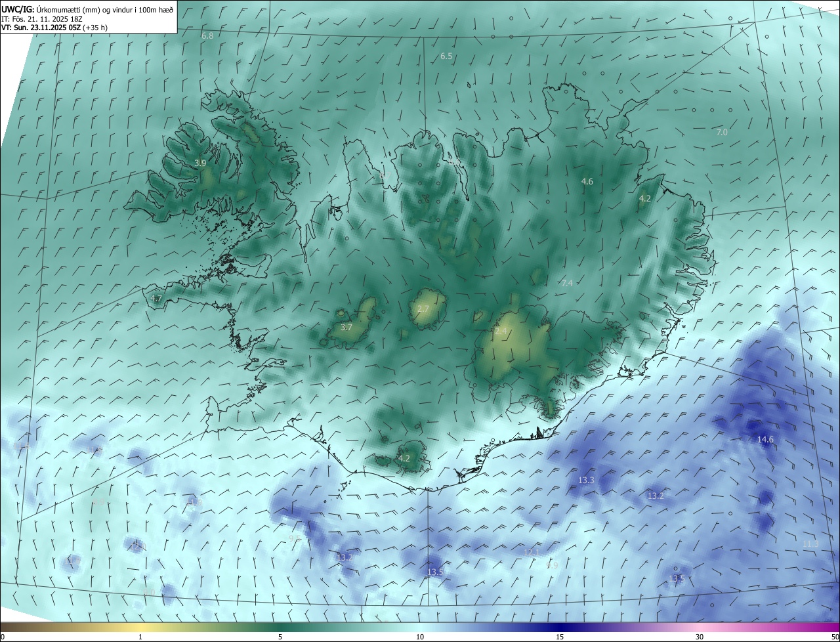Screen dimensions: 840x642
Task: Click the 7.0 value in the northeast sea
Action: pyautogui.click(x=722, y=133)
